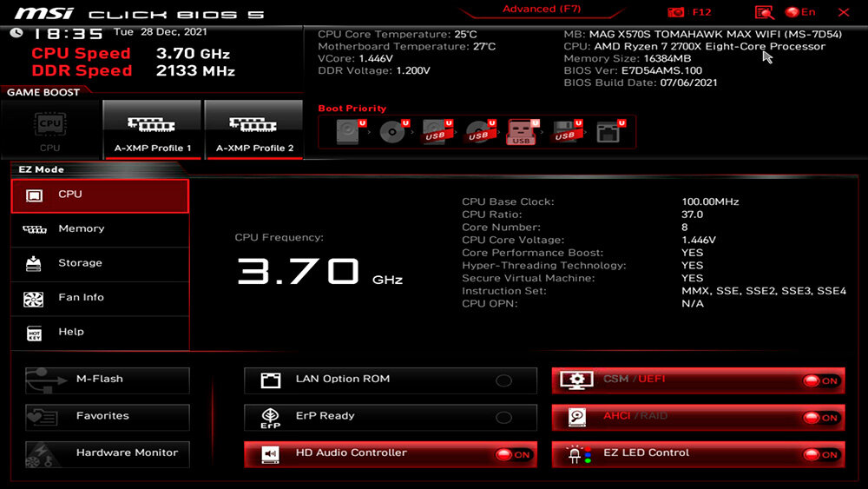Click the date Tue 28 Dec, 2021
The height and width of the screenshot is (489, 868).
click(x=161, y=32)
